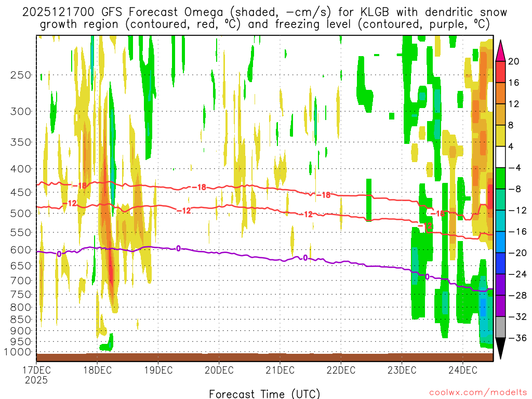Click the colorbar value label 8
Image resolution: width=532 pixels, height=399 pixels.
click(x=511, y=125)
